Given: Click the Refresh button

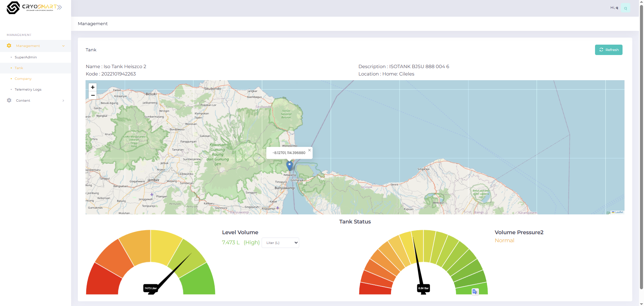Looking at the screenshot, I should pos(608,50).
